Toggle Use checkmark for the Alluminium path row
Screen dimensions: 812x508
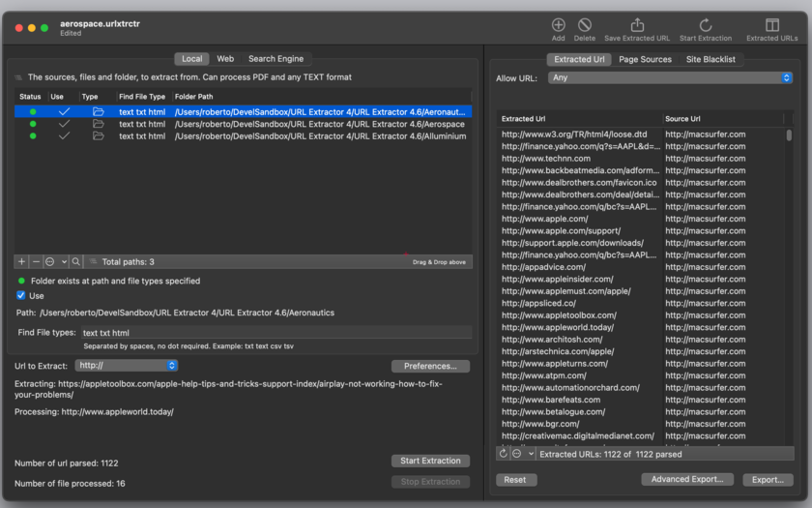[64, 135]
